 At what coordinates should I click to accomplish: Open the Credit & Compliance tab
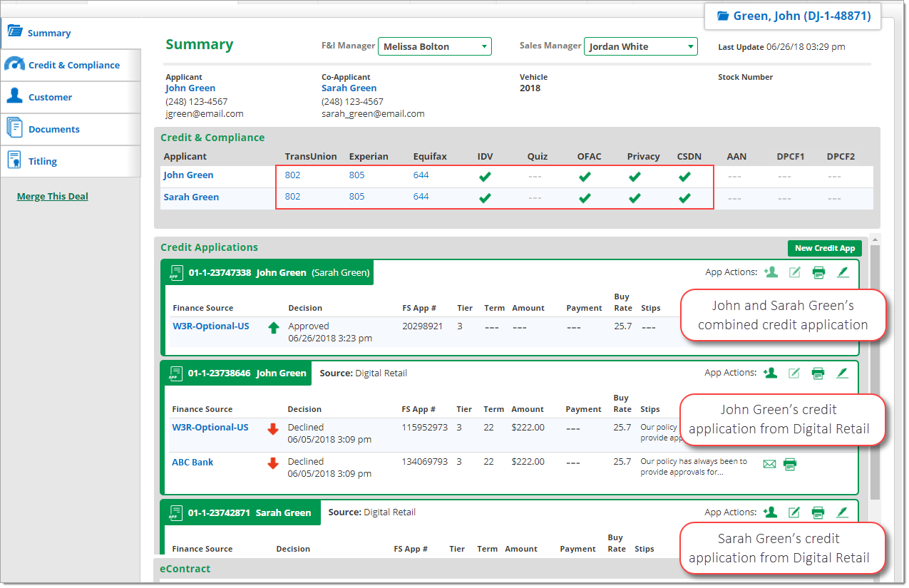point(71,65)
